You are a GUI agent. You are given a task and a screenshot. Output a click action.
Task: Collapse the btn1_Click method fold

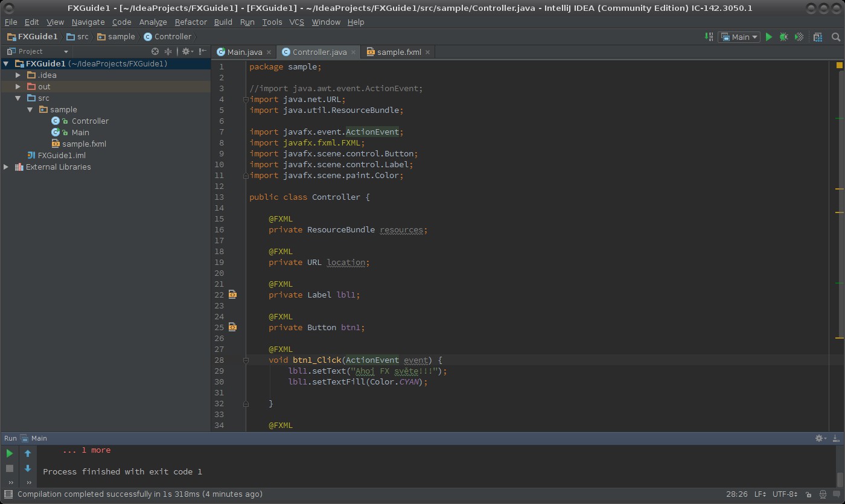[245, 360]
